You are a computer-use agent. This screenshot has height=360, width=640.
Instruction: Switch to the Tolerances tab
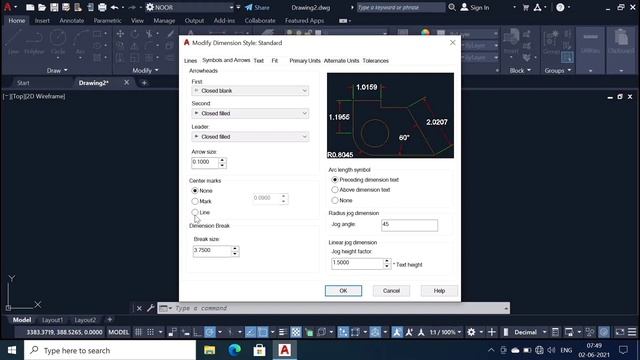(x=376, y=61)
